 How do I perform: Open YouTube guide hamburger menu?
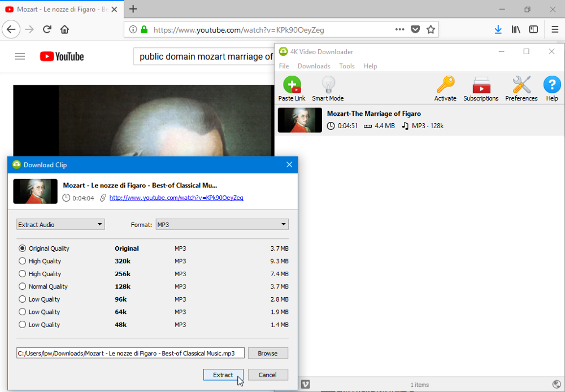coord(20,56)
